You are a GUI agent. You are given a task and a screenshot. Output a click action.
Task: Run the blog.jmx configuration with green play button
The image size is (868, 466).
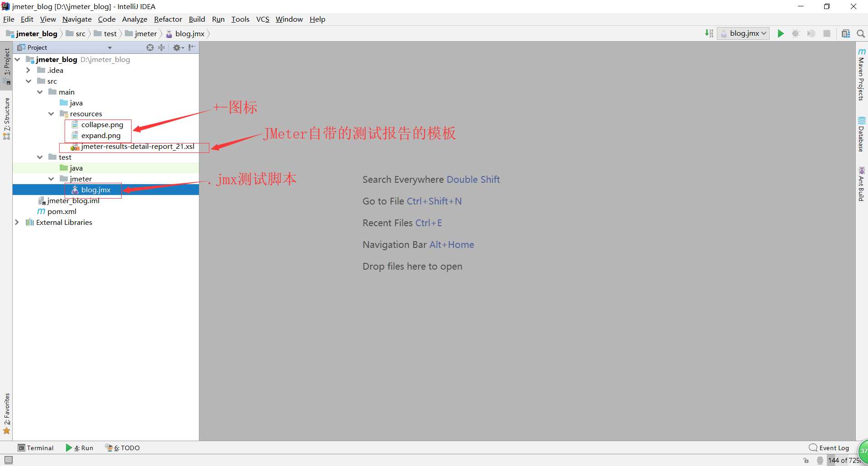[781, 33]
